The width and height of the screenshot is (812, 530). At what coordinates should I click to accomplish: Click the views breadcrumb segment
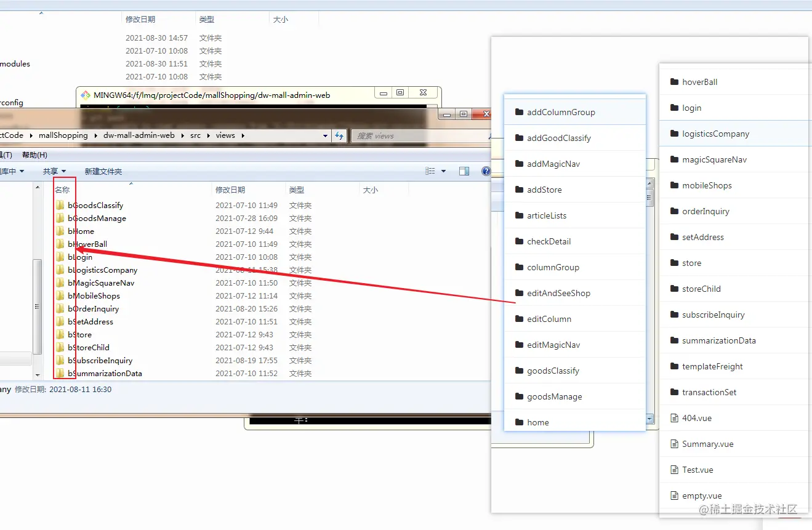pyautogui.click(x=225, y=135)
